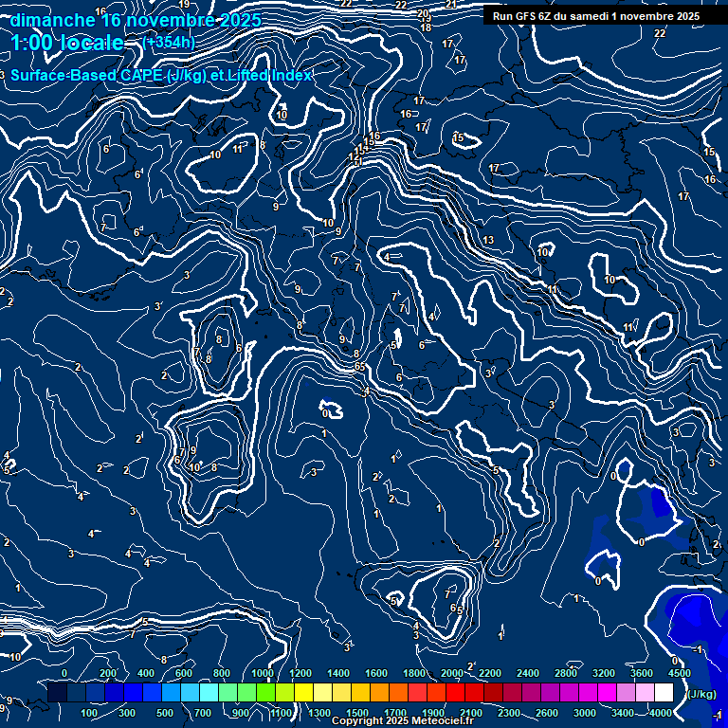Image resolution: width=728 pixels, height=728 pixels.
Task: Select the pure red swatch above 2100
Action: [x=455, y=692]
